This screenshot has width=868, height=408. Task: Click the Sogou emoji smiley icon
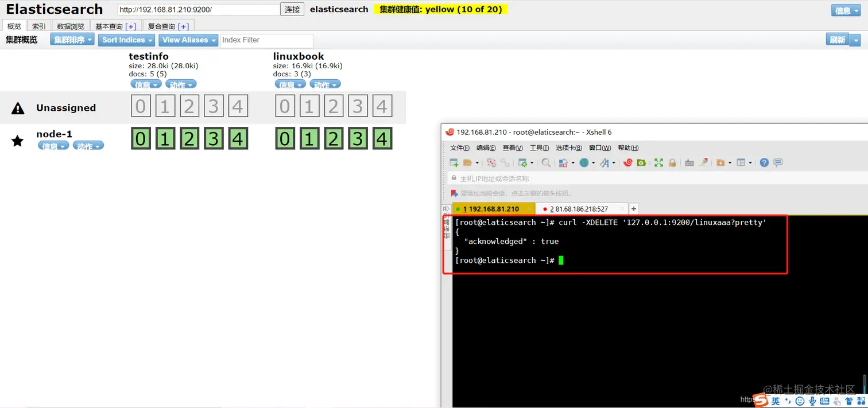800,401
